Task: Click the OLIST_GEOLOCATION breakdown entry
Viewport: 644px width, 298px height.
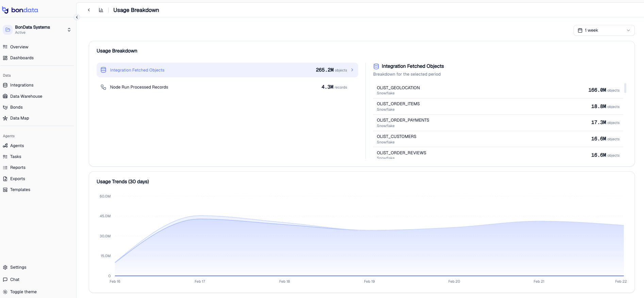Action: point(498,90)
